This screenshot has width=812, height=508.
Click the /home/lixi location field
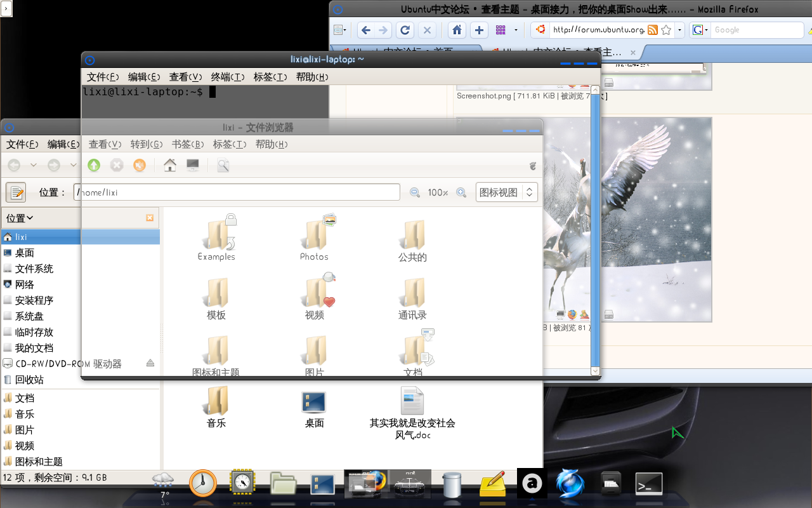pos(237,192)
